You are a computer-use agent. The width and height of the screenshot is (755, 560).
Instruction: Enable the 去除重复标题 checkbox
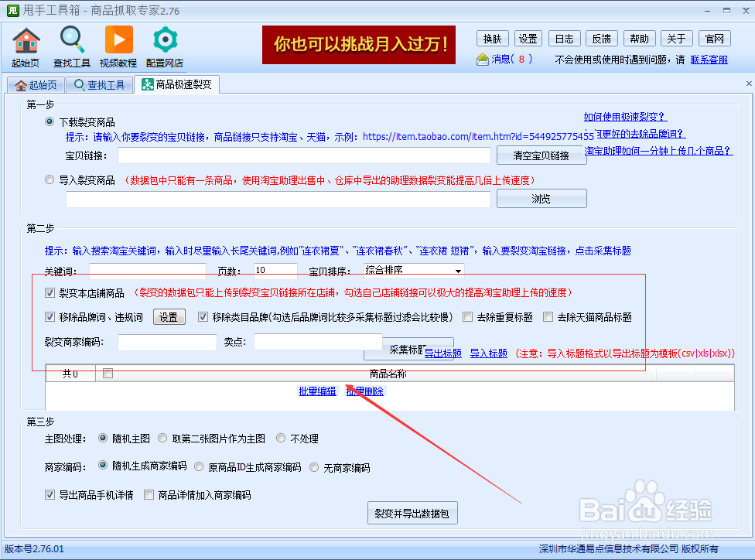pyautogui.click(x=467, y=317)
